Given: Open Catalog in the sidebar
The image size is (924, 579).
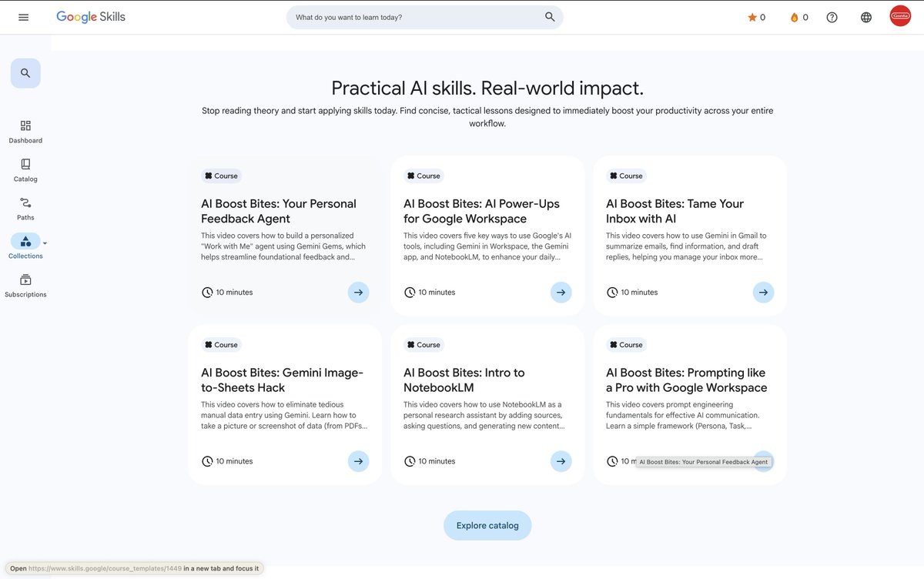Looking at the screenshot, I should (x=25, y=170).
